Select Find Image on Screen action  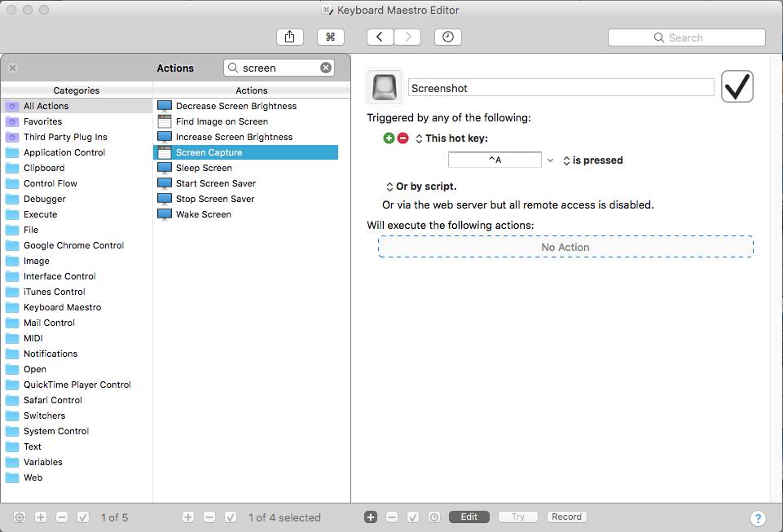(246, 121)
